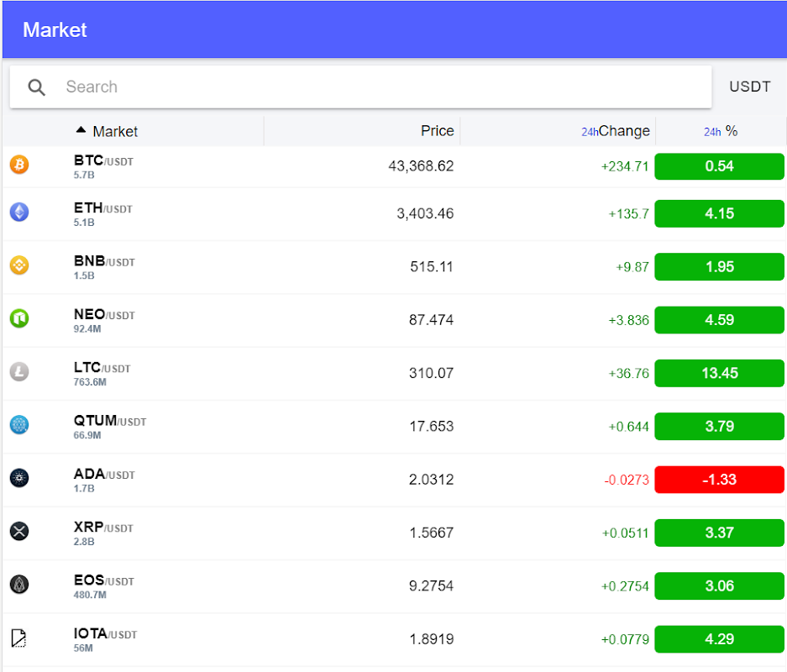This screenshot has height=672, width=787.
Task: Click the green 3.06 percent badge
Action: click(x=719, y=585)
